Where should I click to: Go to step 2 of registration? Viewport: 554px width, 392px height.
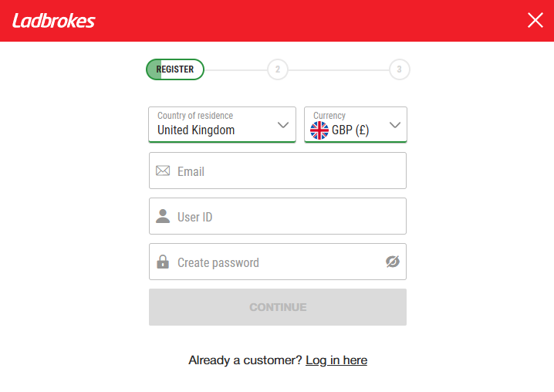click(x=277, y=69)
